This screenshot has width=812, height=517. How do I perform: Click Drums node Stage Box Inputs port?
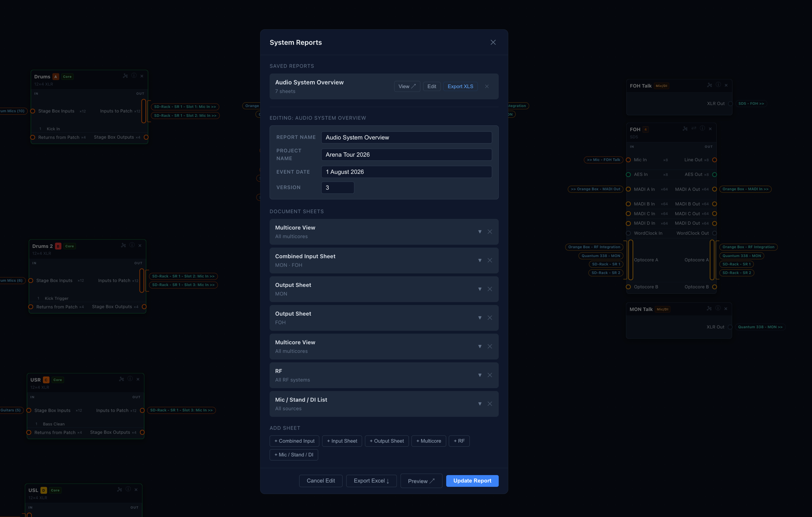(33, 111)
